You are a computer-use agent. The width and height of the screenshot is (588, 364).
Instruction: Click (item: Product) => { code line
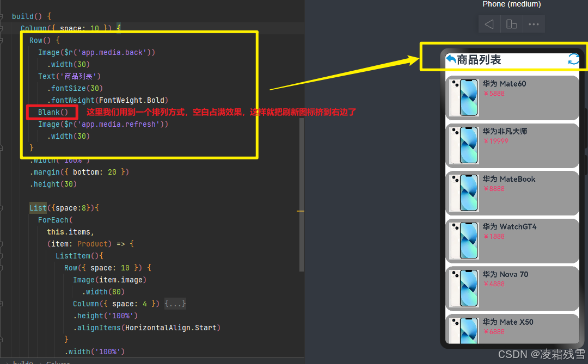pyautogui.click(x=90, y=244)
